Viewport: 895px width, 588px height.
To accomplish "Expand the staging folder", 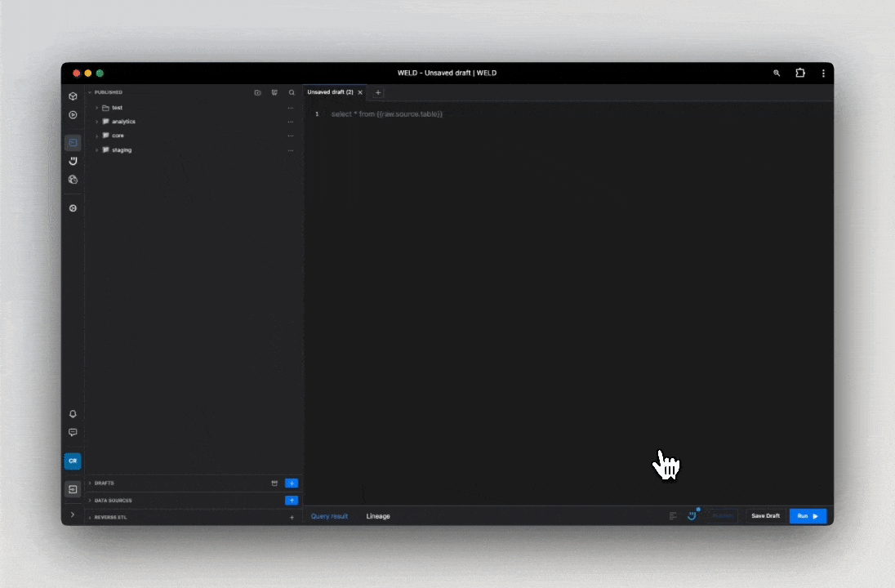I will 96,150.
